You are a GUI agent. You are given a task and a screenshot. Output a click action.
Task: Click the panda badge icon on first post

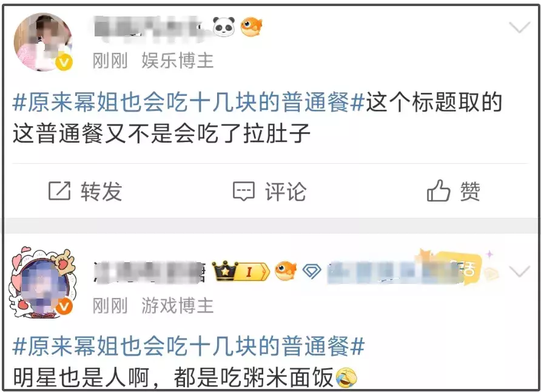coord(224,27)
